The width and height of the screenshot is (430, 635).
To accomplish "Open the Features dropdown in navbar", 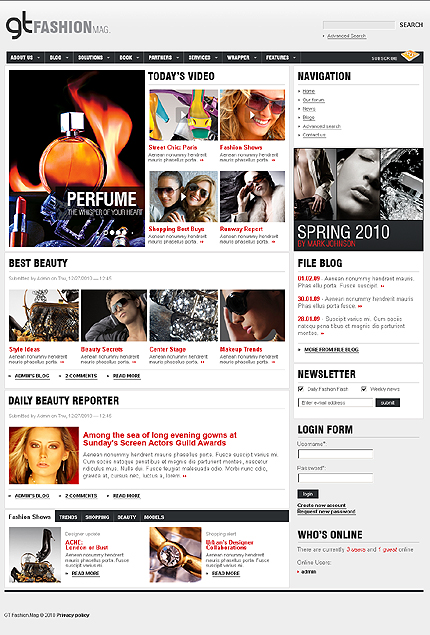I will click(281, 58).
